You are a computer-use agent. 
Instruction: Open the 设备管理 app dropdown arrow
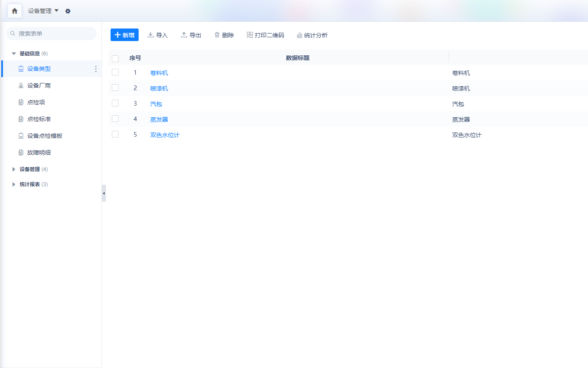[x=57, y=10]
